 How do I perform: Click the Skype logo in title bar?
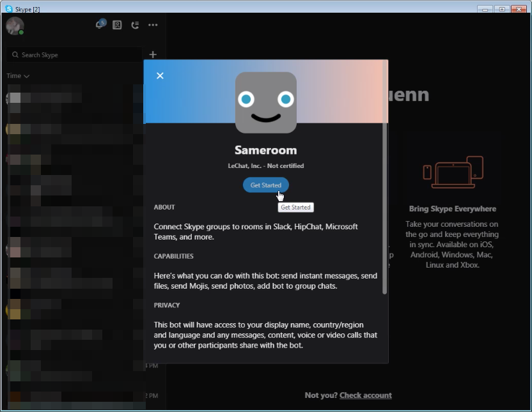pos(9,9)
